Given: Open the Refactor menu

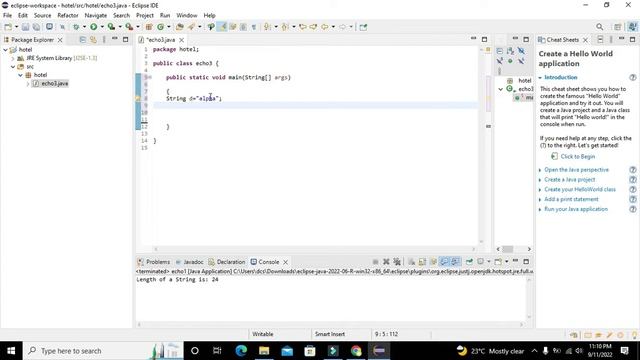Looking at the screenshot, I should [x=68, y=15].
